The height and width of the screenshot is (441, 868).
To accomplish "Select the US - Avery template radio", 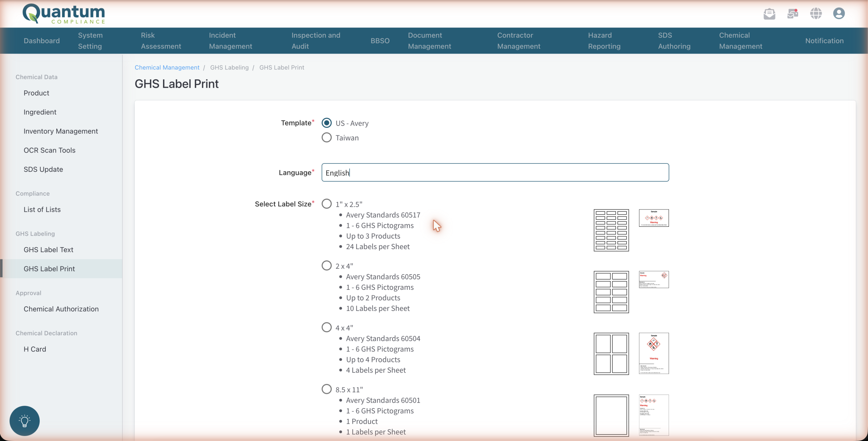I will pos(327,123).
